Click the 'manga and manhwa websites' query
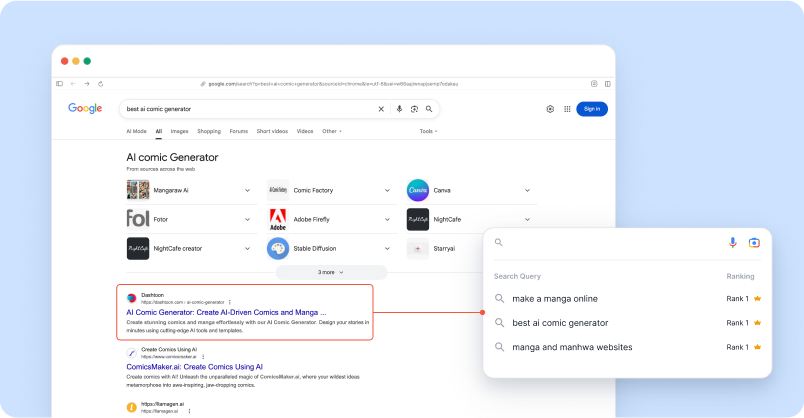Viewport: 804px width, 418px height. [x=572, y=347]
